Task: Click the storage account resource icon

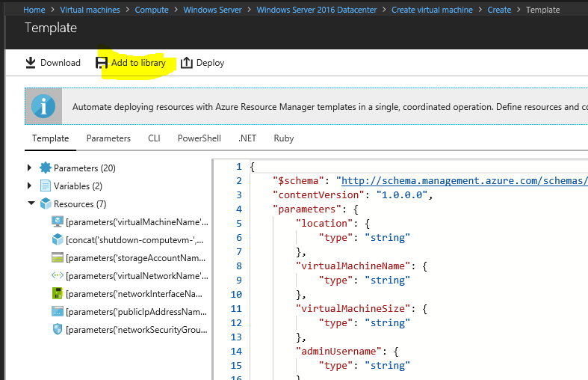Action: coord(58,257)
